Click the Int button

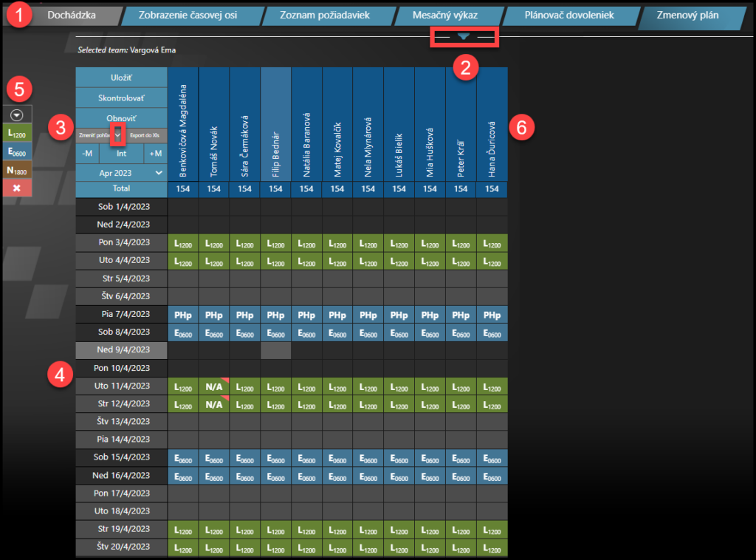click(121, 154)
